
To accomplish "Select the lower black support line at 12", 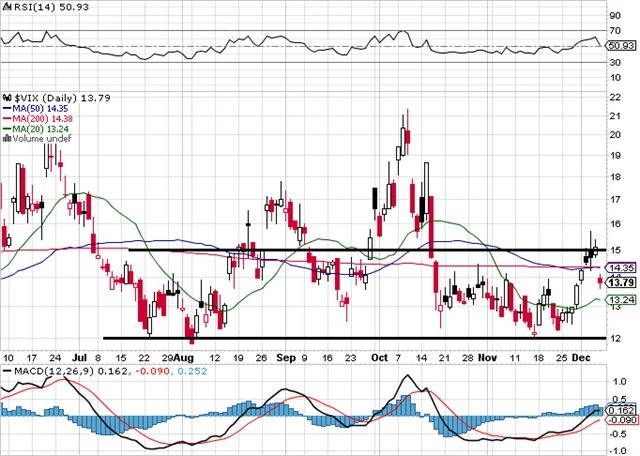I will pos(300,337).
